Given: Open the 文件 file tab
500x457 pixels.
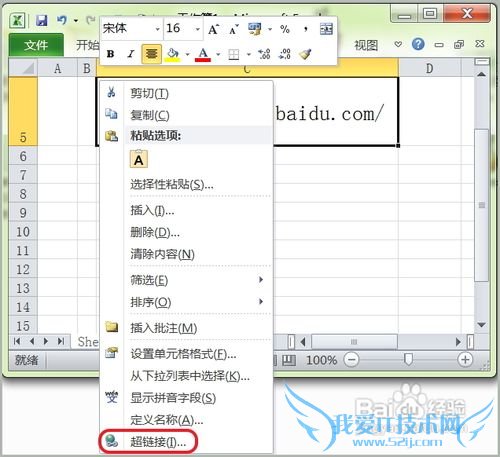Looking at the screenshot, I should pyautogui.click(x=36, y=45).
